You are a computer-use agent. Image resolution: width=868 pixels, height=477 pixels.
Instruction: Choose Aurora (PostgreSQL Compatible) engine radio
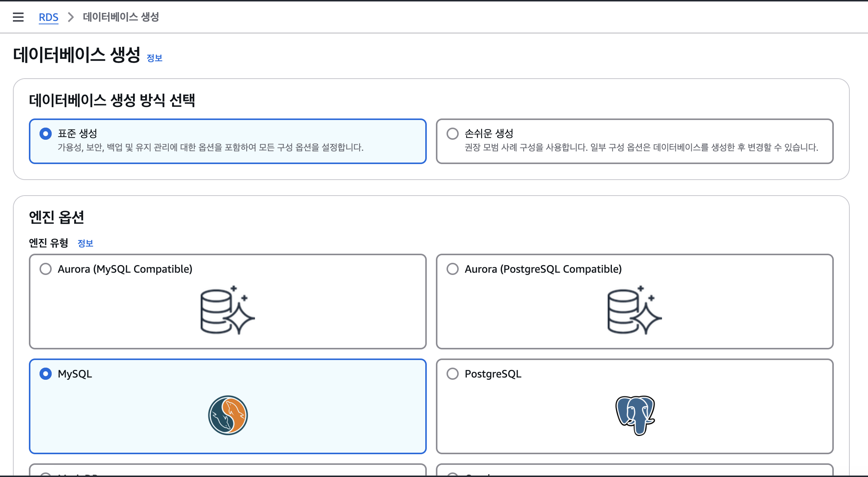click(x=453, y=269)
